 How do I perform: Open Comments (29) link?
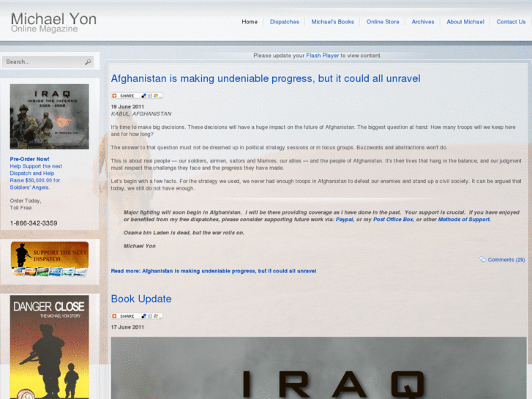[x=506, y=260]
